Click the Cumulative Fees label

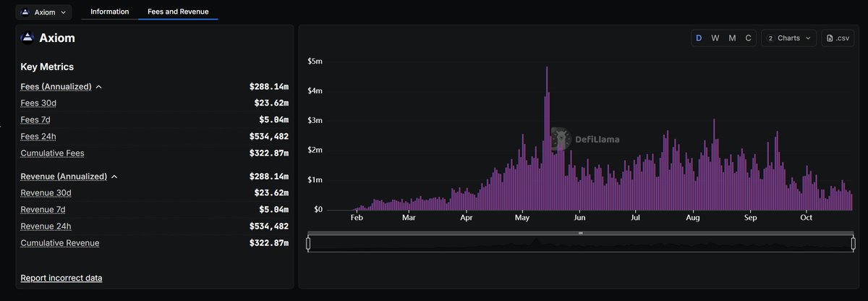pyautogui.click(x=52, y=153)
